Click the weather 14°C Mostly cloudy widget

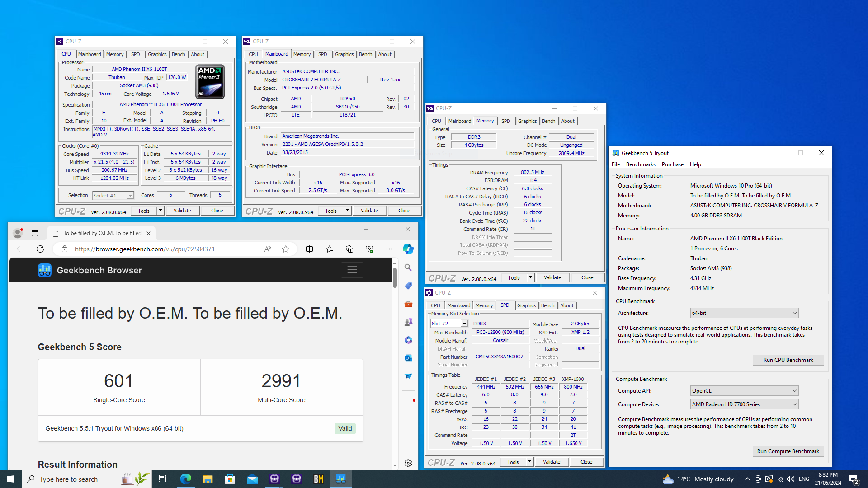pyautogui.click(x=698, y=479)
